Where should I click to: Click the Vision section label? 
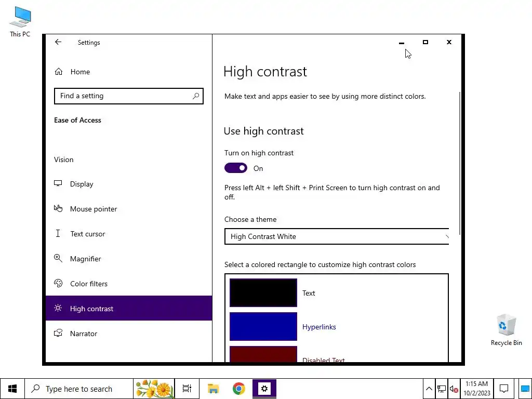(x=63, y=159)
